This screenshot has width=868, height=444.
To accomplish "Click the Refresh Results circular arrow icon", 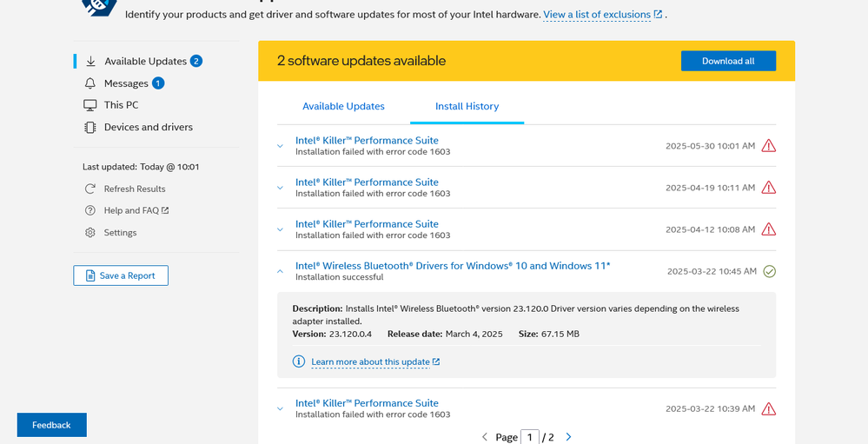I will (x=89, y=189).
